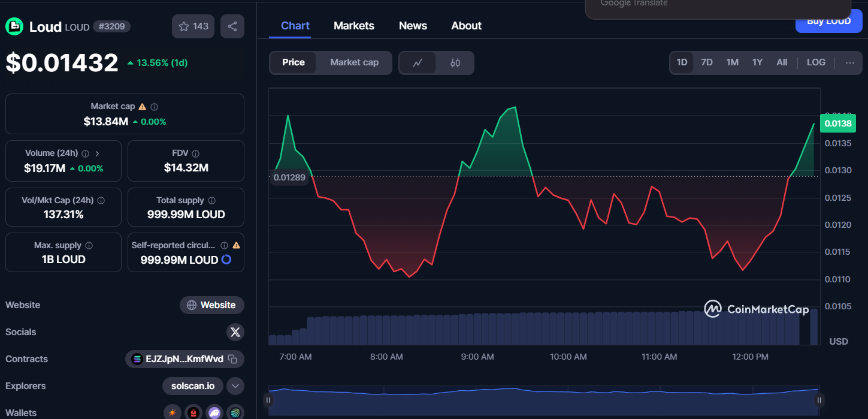868x419 pixels.
Task: Click the 137.31% Vol/Mkt Cap value
Action: 63,215
